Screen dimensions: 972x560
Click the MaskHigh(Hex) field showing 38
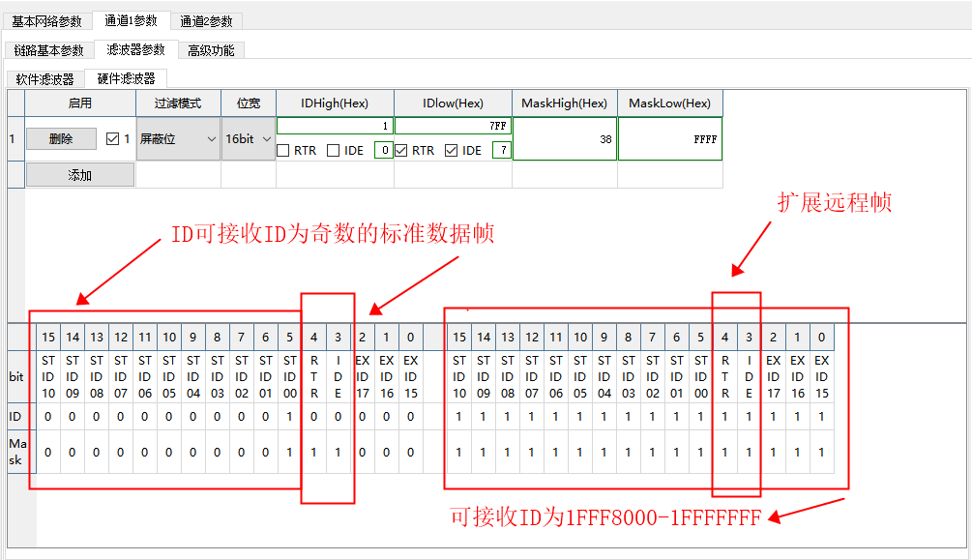(564, 138)
